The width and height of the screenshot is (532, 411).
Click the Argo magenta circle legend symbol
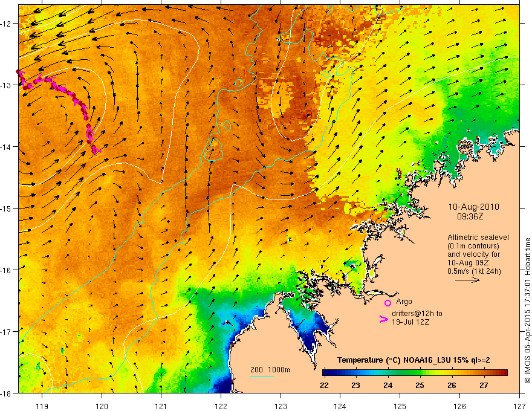[x=388, y=303]
